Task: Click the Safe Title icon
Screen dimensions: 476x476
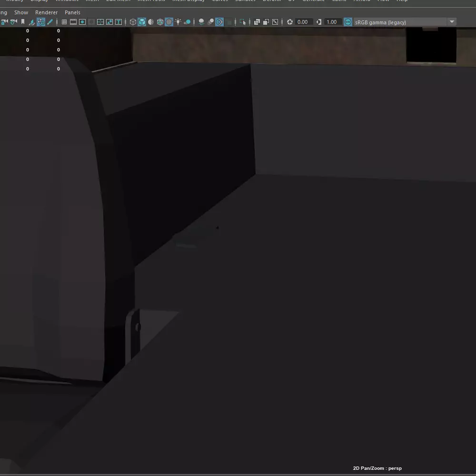Action: coord(119,22)
